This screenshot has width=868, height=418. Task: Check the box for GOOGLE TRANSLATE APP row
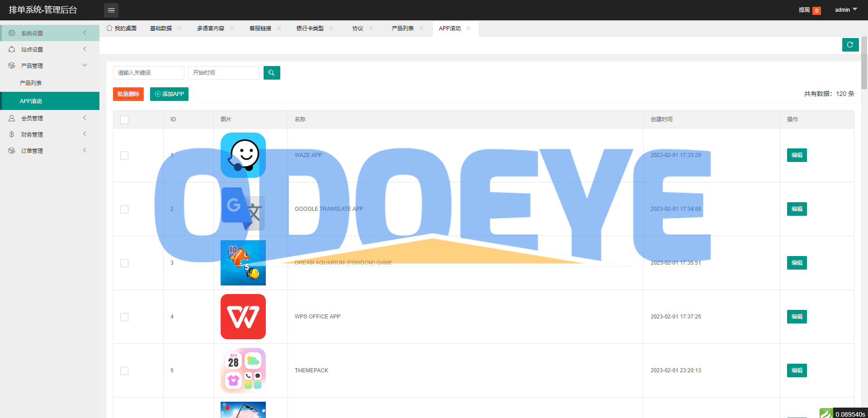click(x=124, y=209)
